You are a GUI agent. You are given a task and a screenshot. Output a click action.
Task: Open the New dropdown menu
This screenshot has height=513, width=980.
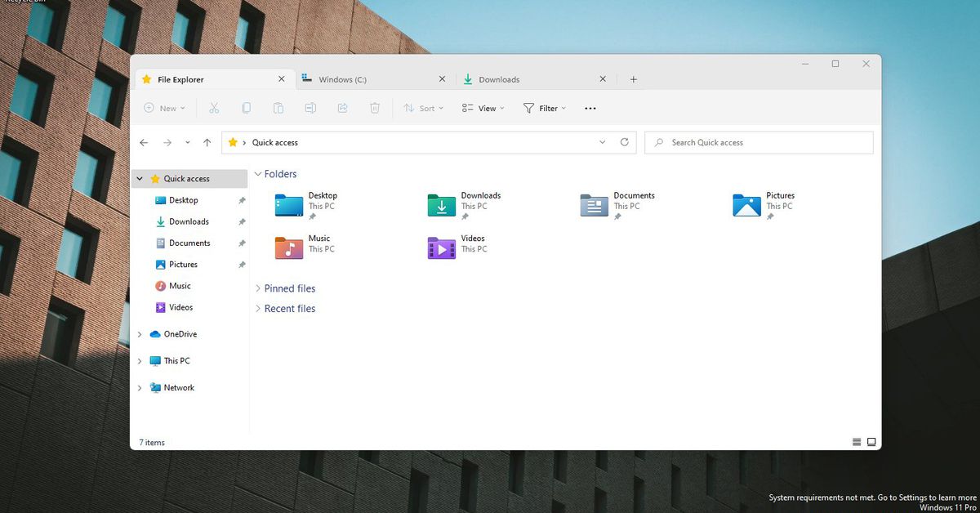click(164, 108)
